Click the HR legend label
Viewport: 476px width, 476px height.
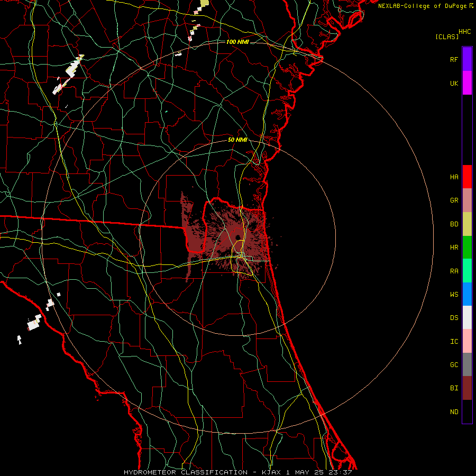[x=454, y=247]
